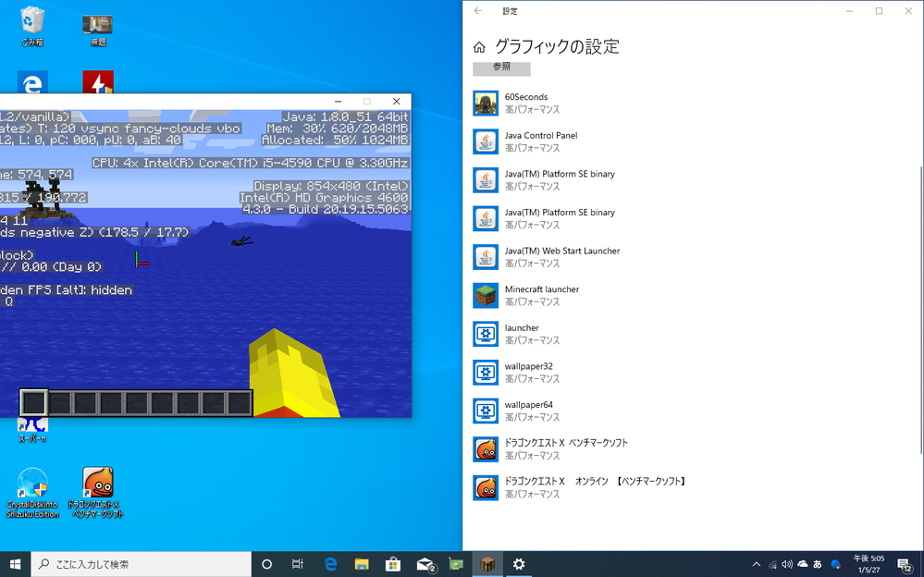This screenshot has width=924, height=577.
Task: Select the 60Seconds app icon in list
Action: (x=486, y=104)
